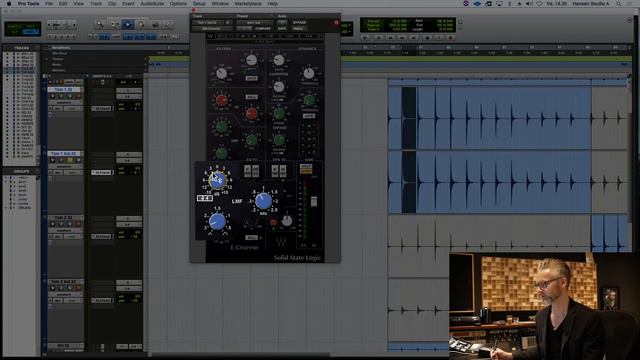
Task: Open the File menu
Action: click(x=49, y=4)
